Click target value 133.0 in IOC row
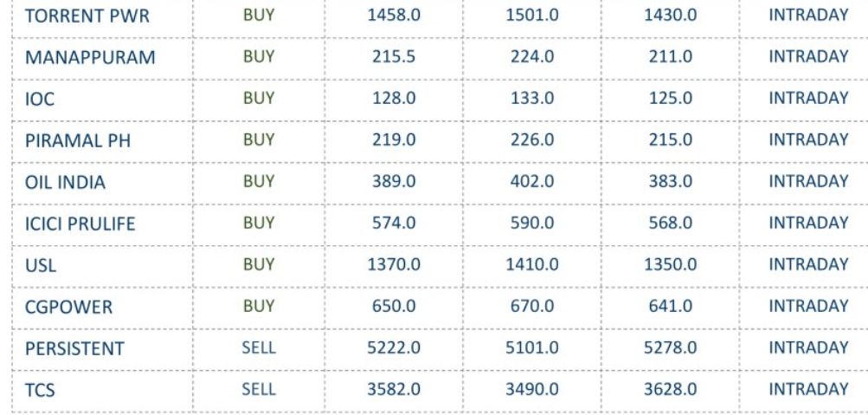The width and height of the screenshot is (868, 415). [532, 98]
